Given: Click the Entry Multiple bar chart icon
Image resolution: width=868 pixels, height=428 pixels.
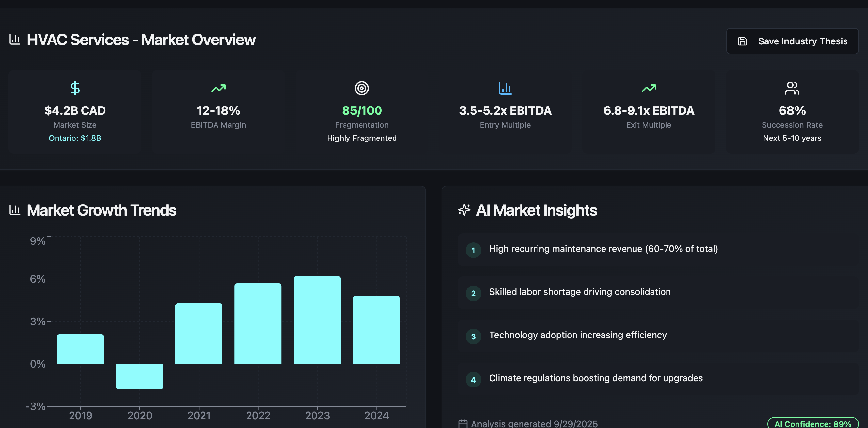Looking at the screenshot, I should [x=505, y=88].
